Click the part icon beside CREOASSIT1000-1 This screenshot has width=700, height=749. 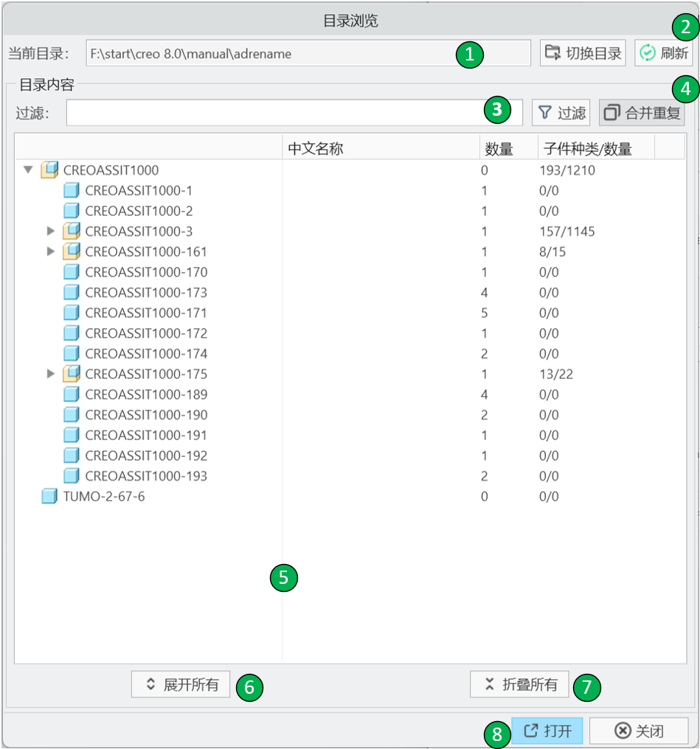tap(71, 191)
